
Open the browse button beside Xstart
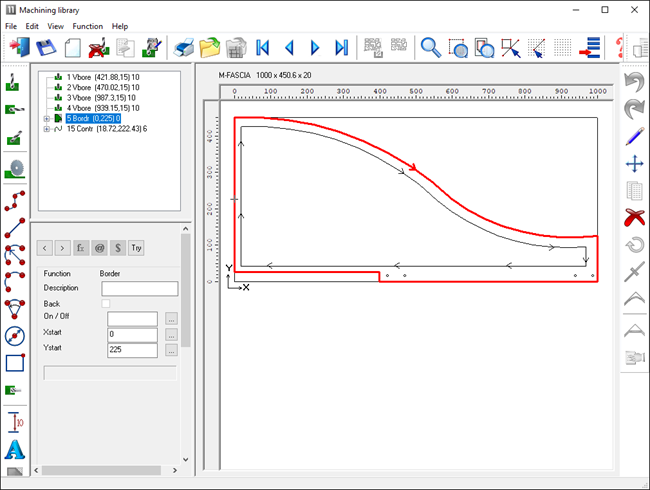(x=171, y=334)
